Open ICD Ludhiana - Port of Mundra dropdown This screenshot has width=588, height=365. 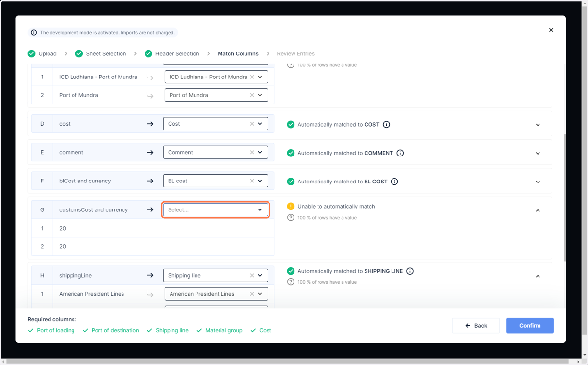tap(260, 77)
